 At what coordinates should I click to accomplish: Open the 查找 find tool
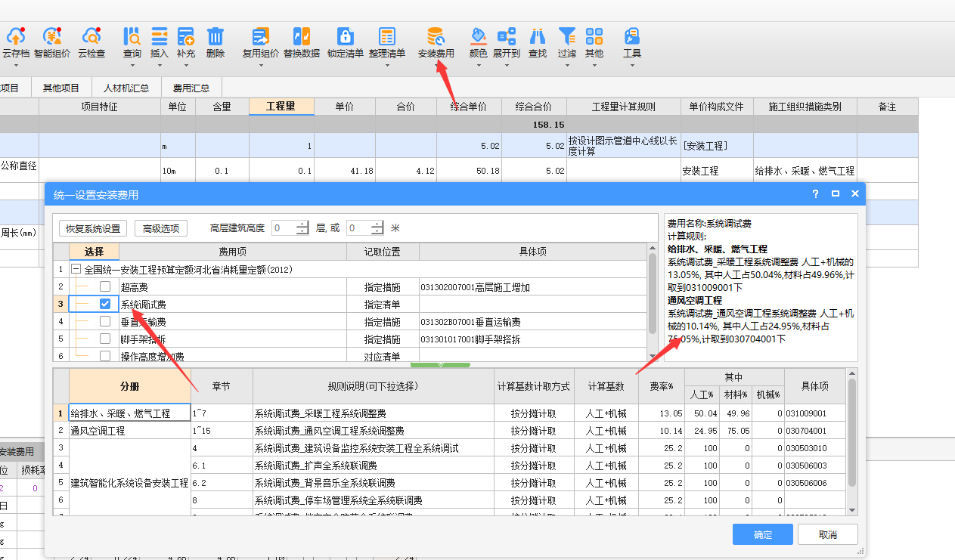(x=538, y=44)
